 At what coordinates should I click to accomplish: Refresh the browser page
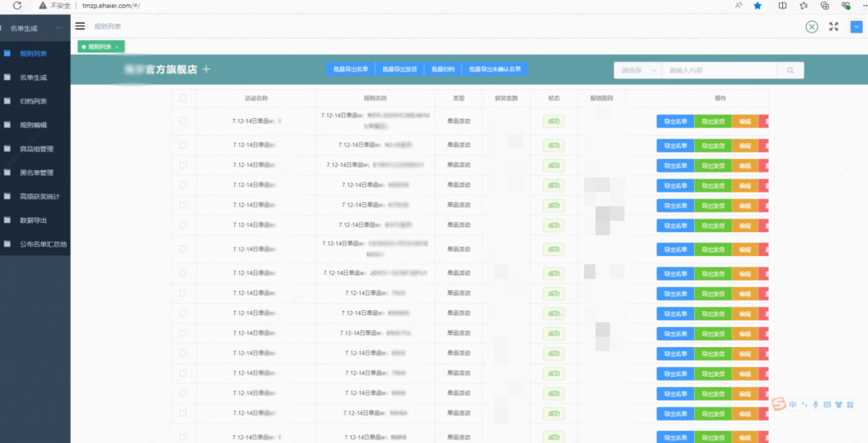coord(17,6)
